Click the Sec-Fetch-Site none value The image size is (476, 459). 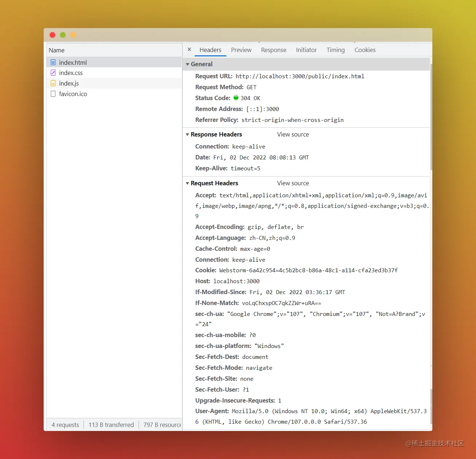pos(247,379)
